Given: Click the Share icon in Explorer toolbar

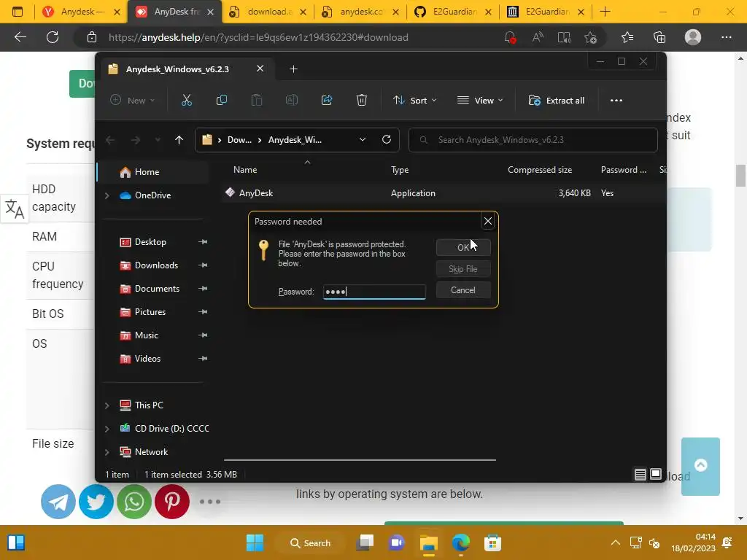Looking at the screenshot, I should point(327,101).
